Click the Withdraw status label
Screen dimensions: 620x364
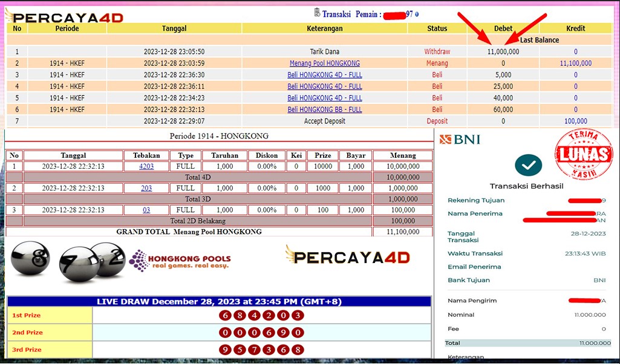[437, 51]
